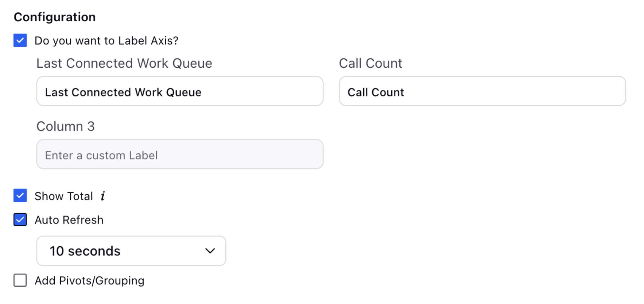Select the 10 seconds value text
The image size is (644, 304).
tap(85, 251)
